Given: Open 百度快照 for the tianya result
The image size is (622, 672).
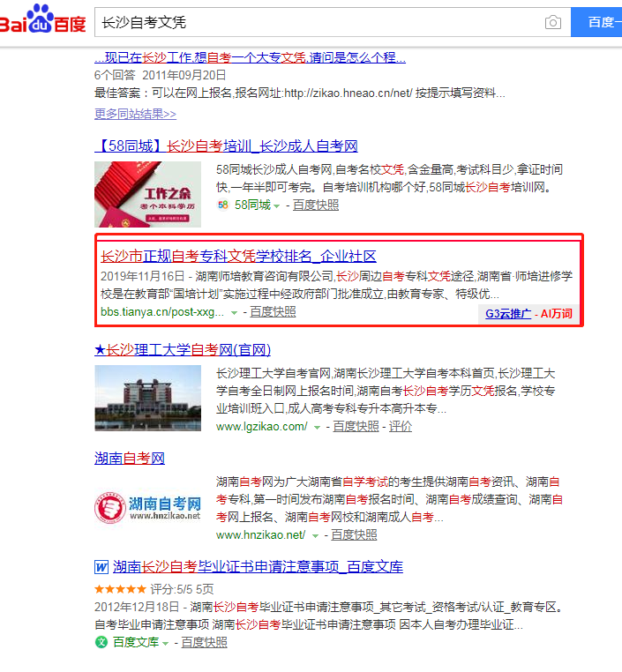Looking at the screenshot, I should (273, 312).
